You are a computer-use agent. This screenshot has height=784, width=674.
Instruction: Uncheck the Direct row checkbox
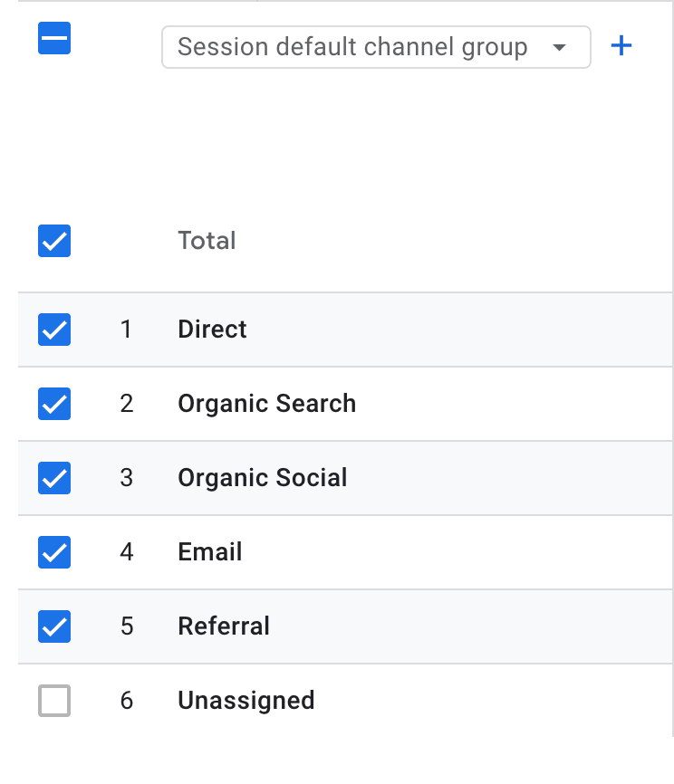pyautogui.click(x=54, y=330)
